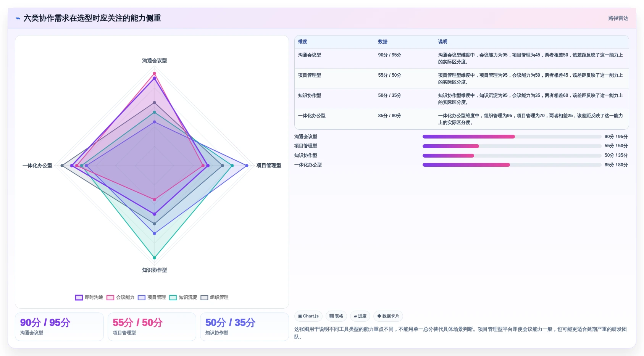Click the lightning icon beside the title
This screenshot has height=356, width=644.
(18, 18)
